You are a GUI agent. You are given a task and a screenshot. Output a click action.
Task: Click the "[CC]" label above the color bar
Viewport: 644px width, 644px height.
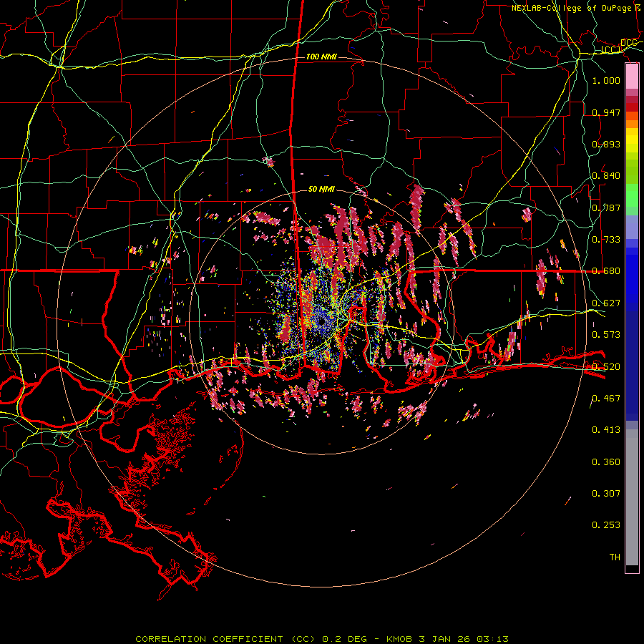coord(611,49)
